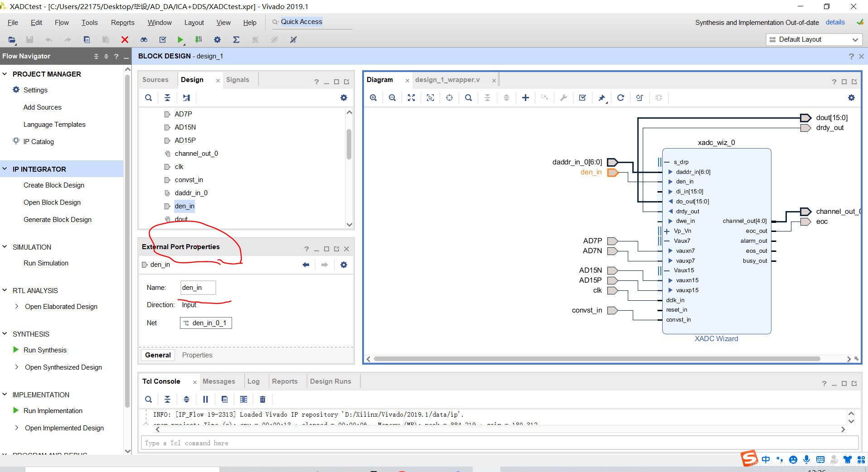
Task: Click the copy icon in main toolbar
Action: pos(87,40)
